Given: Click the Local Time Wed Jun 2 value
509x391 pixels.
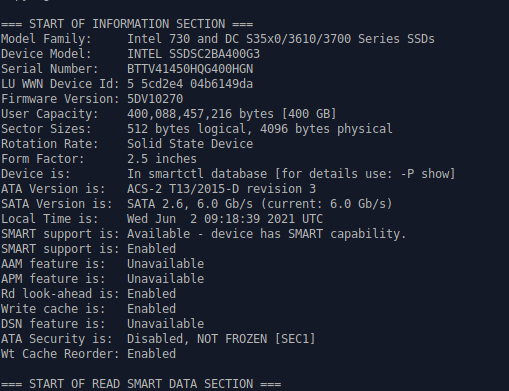Looking at the screenshot, I should pyautogui.click(x=225, y=219).
